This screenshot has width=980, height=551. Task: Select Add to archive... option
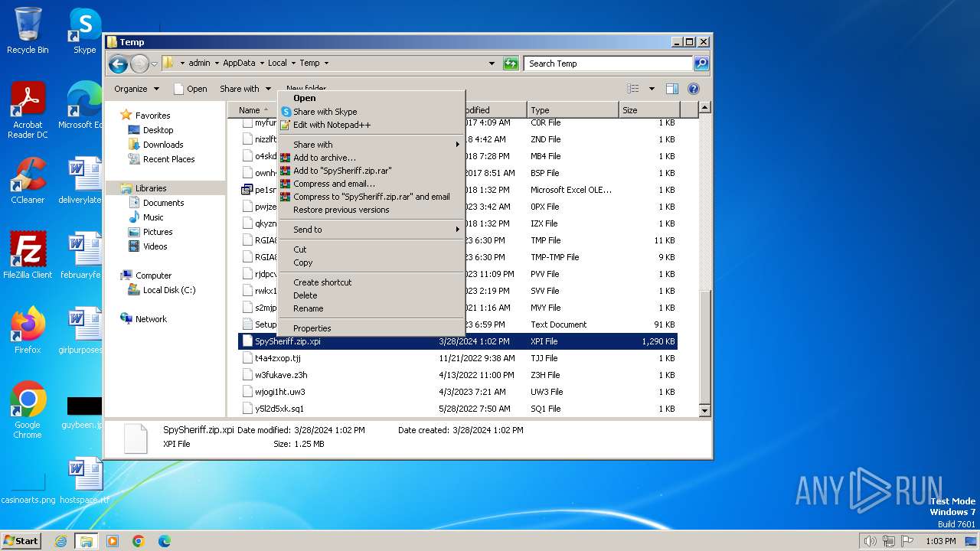(x=371, y=158)
